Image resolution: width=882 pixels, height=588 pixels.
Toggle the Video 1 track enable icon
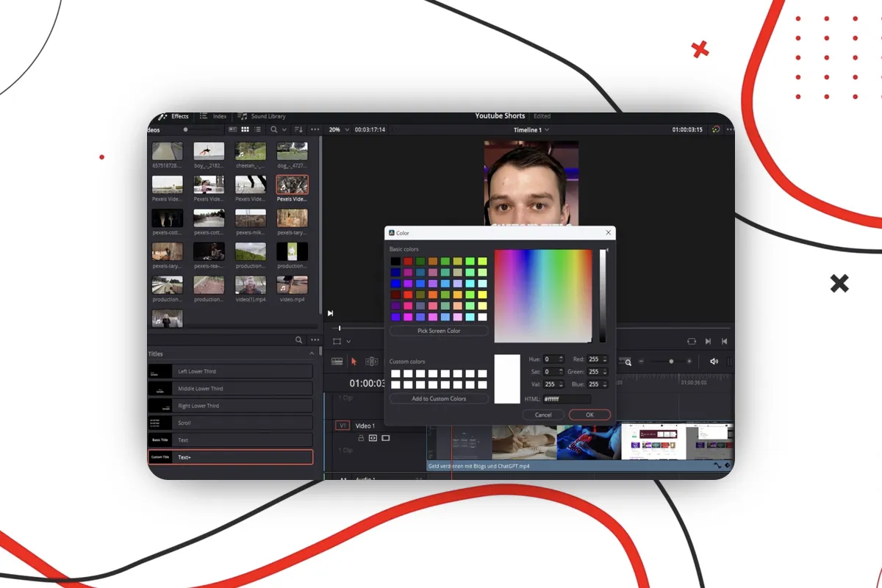click(x=385, y=438)
